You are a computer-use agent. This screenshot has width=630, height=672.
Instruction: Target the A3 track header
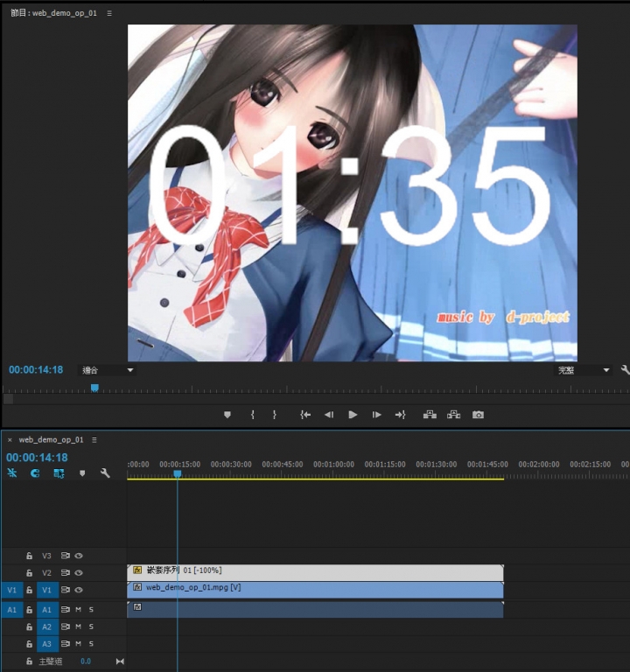tap(46, 644)
